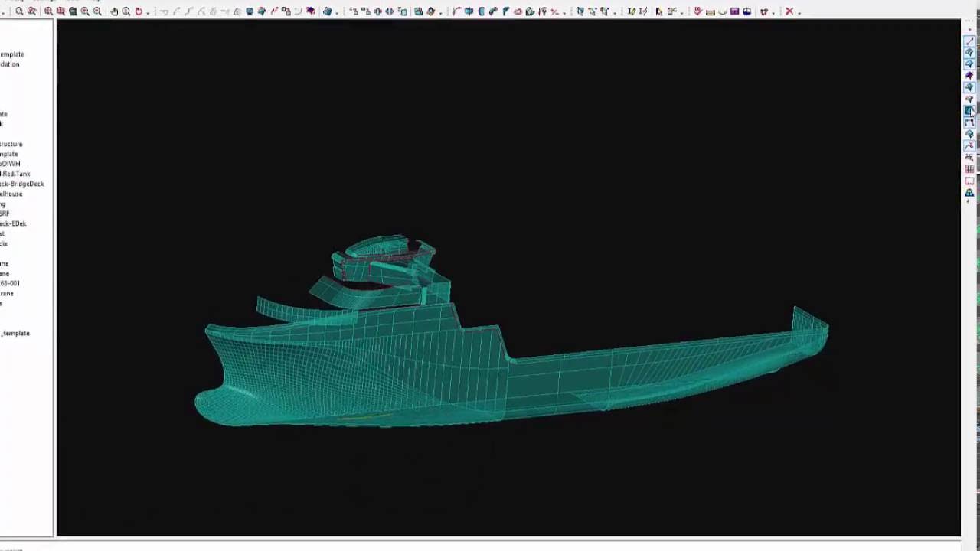This screenshot has width=980, height=551.
Task: Click the 'elhouse' row in left panel
Action: (12, 194)
